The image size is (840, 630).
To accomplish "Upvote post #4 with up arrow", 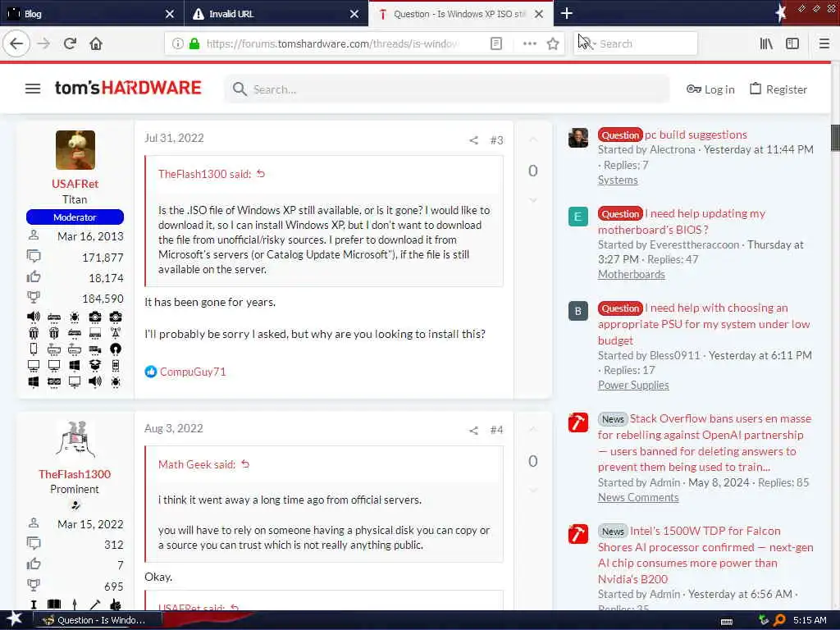I will pos(533,430).
